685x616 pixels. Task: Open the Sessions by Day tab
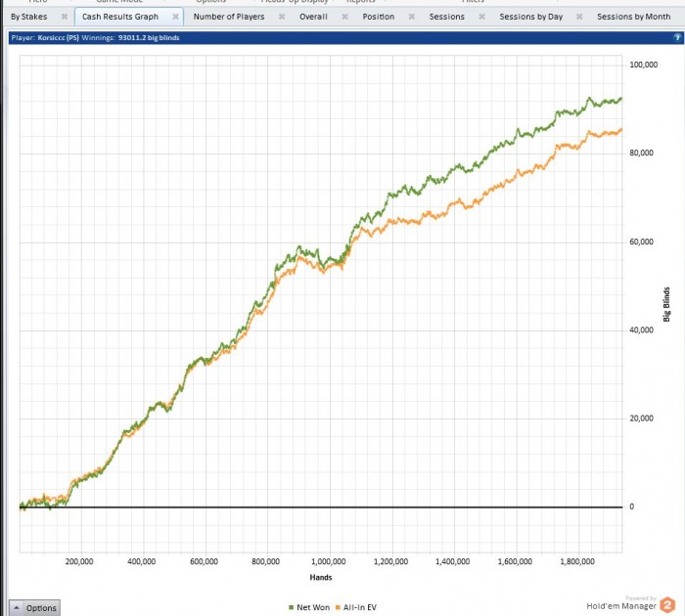pyautogui.click(x=530, y=17)
